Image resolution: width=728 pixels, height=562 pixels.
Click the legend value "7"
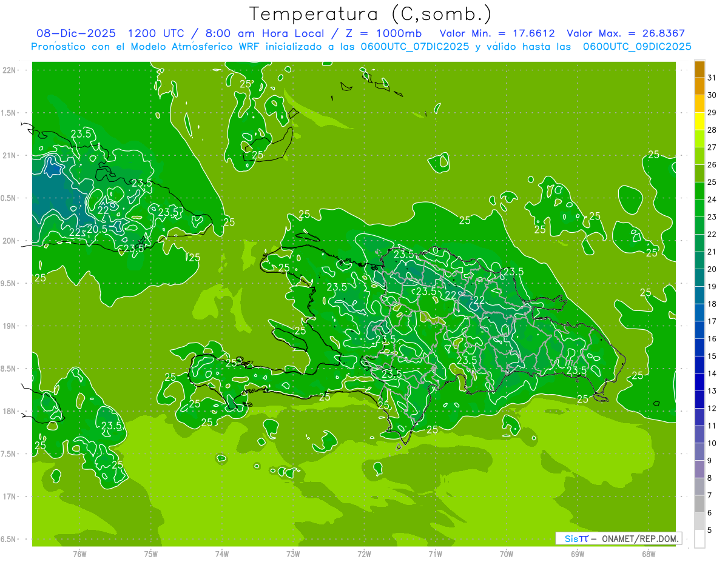click(x=709, y=495)
